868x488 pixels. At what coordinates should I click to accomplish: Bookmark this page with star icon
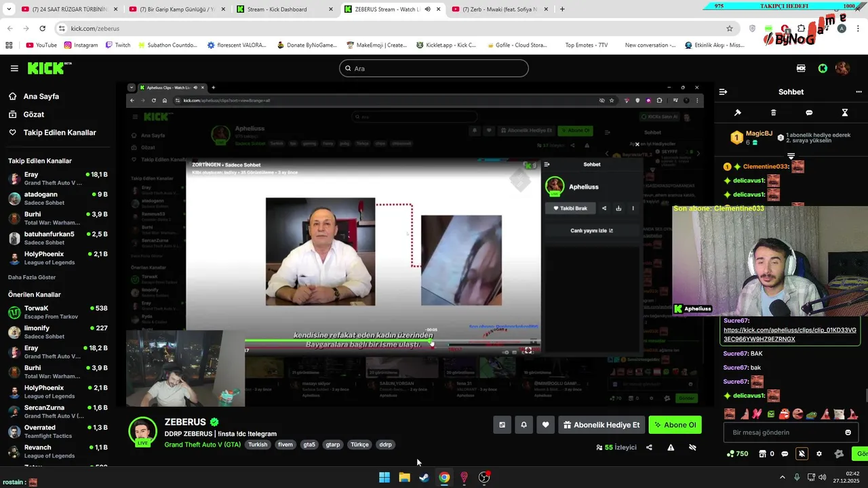[x=730, y=28]
